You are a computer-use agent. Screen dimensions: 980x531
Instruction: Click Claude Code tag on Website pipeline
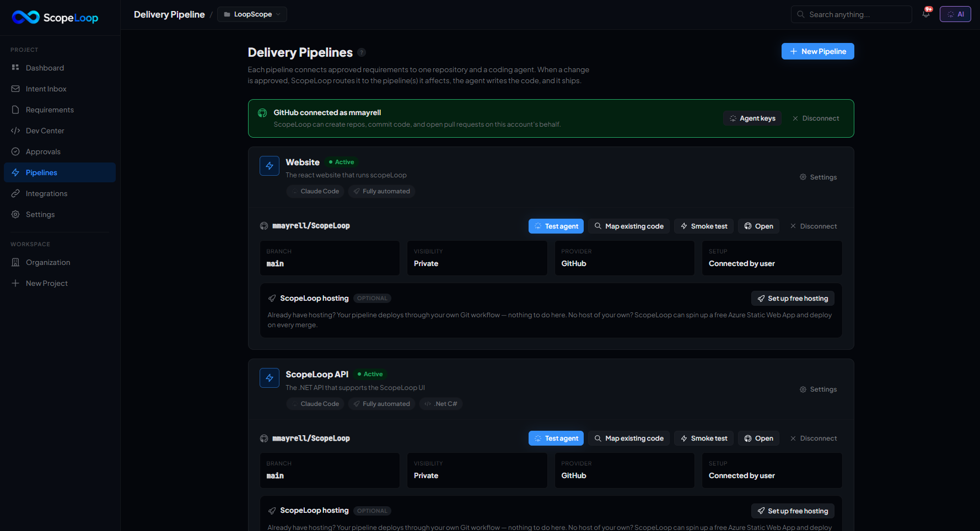point(315,191)
